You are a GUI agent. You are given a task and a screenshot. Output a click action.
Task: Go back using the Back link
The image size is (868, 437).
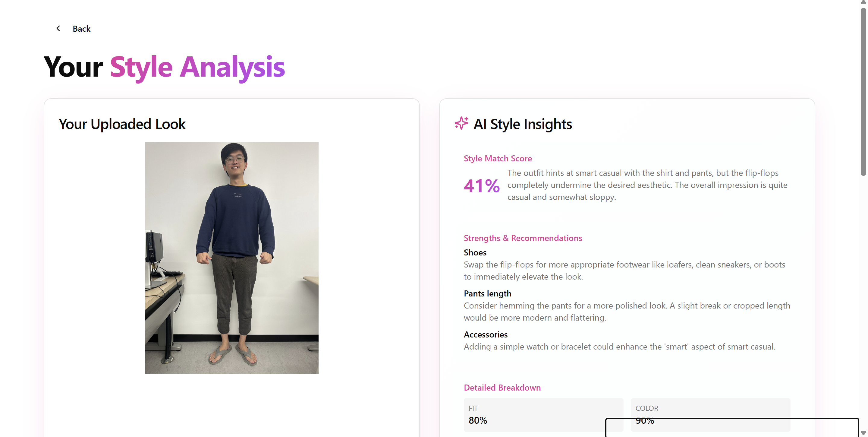pyautogui.click(x=81, y=29)
